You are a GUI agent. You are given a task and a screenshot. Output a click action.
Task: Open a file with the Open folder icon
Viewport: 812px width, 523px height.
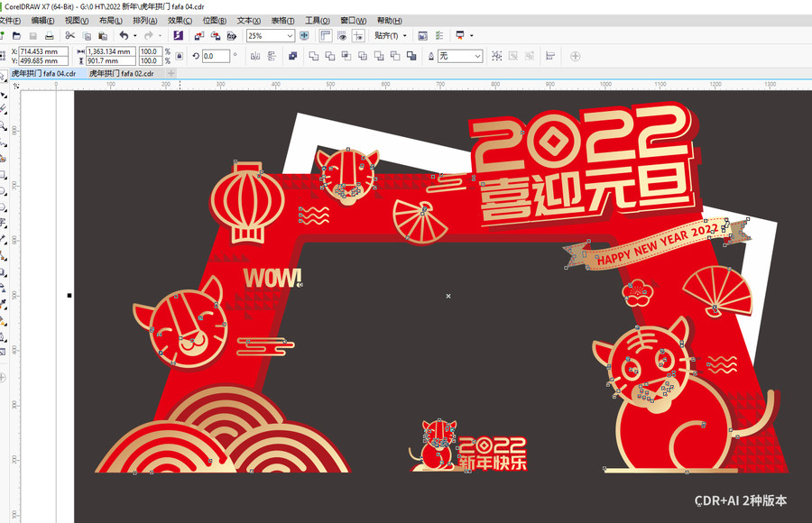tap(16, 36)
